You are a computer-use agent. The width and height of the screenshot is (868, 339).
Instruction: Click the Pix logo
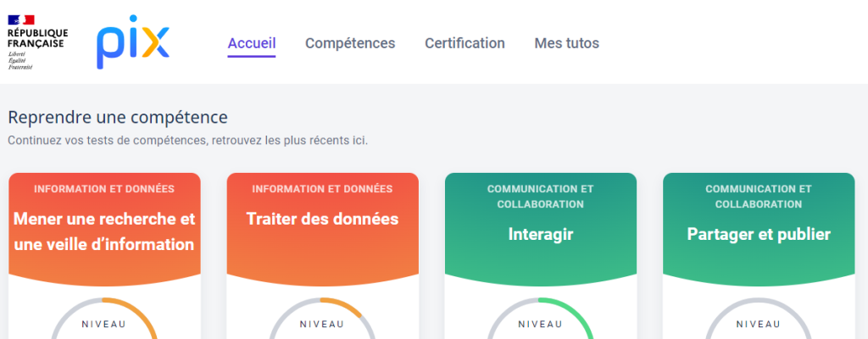(x=132, y=44)
